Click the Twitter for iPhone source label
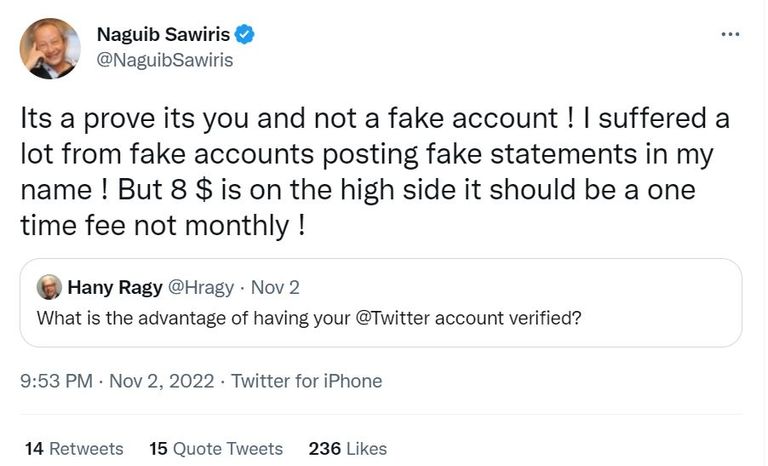Screen dimensions: 768x466 point(306,381)
